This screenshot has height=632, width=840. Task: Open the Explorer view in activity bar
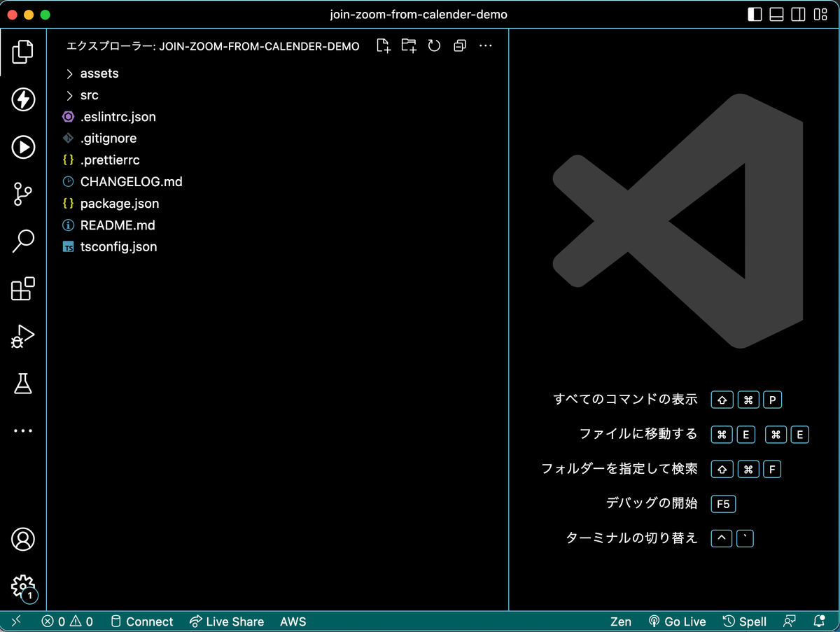(23, 52)
